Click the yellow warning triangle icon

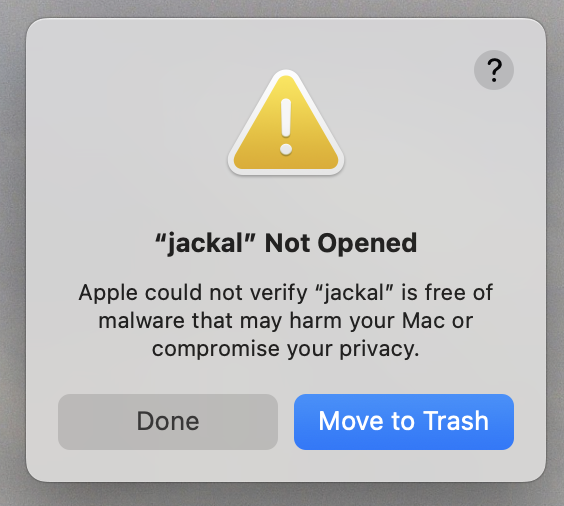coord(286,123)
